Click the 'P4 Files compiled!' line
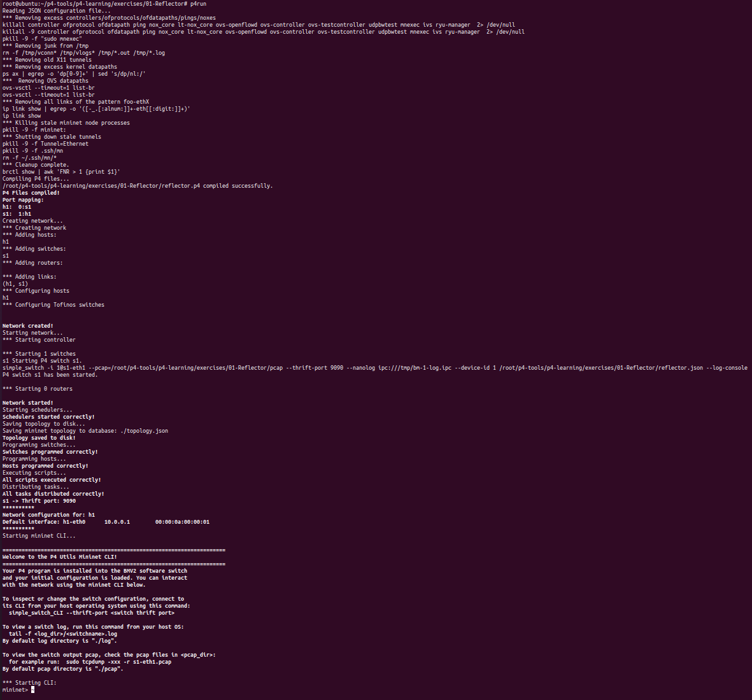 (x=31, y=193)
